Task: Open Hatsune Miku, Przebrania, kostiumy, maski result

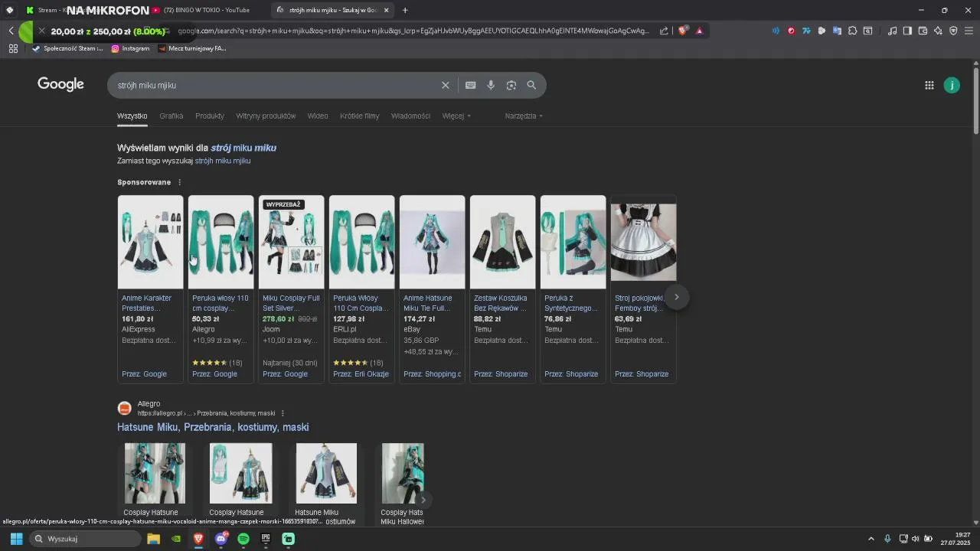Action: [213, 427]
